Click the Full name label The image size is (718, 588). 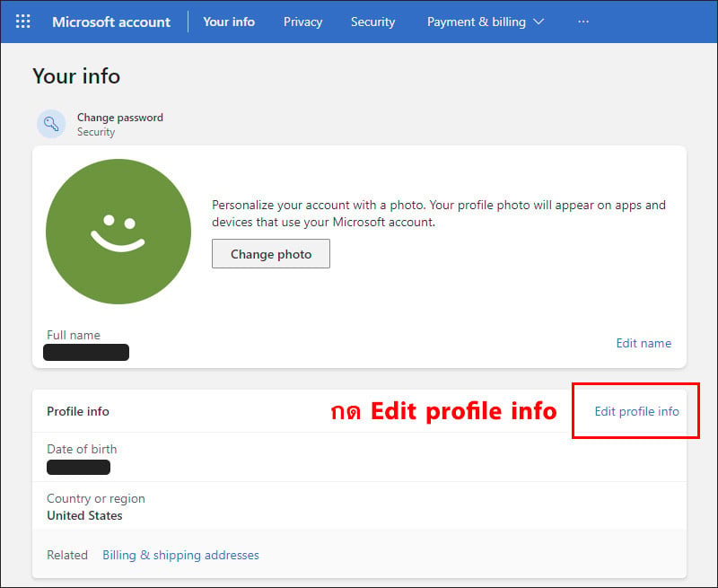(x=74, y=335)
